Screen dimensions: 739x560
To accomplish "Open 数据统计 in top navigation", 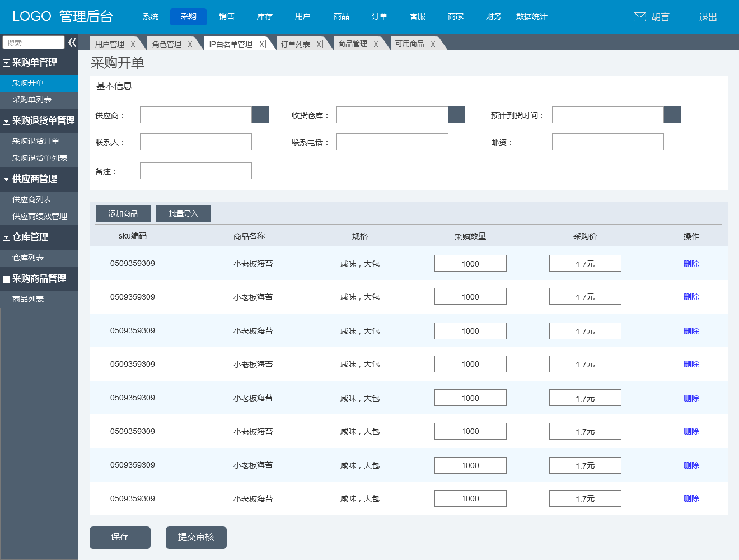I will coord(531,17).
